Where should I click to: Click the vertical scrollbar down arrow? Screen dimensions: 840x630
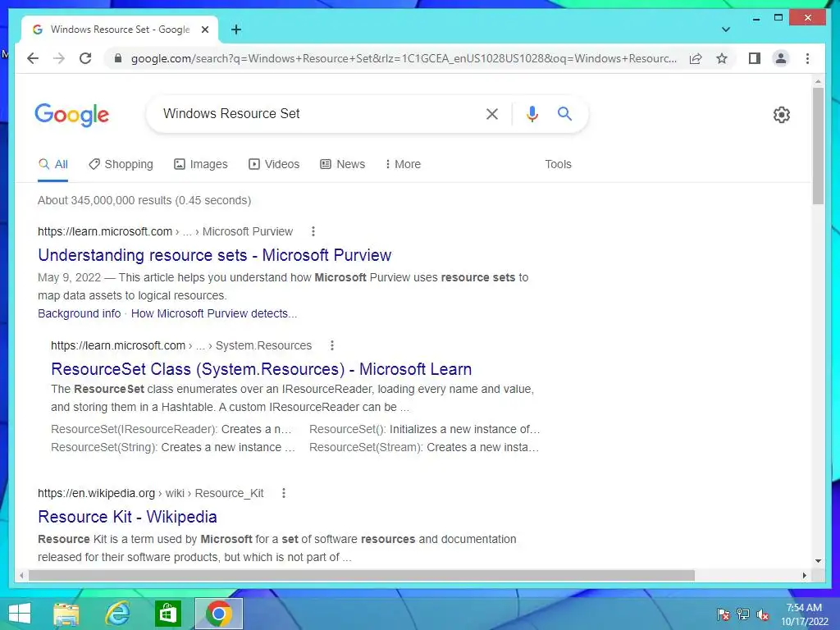click(818, 561)
